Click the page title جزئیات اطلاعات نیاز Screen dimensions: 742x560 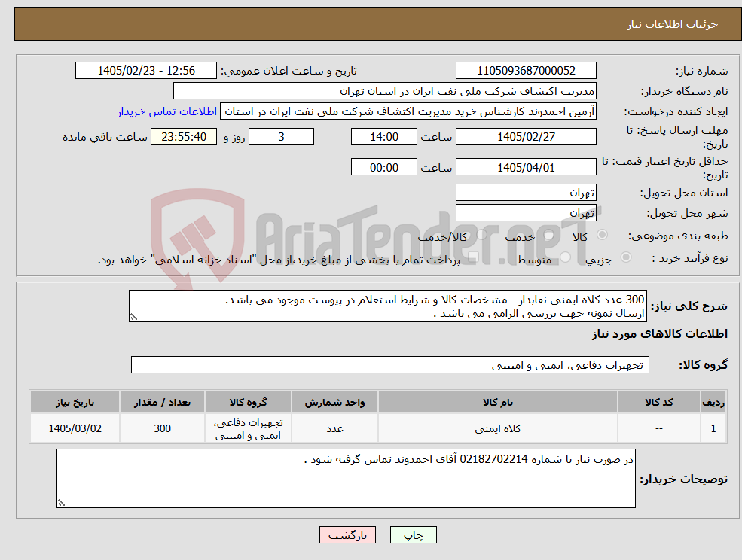point(673,24)
